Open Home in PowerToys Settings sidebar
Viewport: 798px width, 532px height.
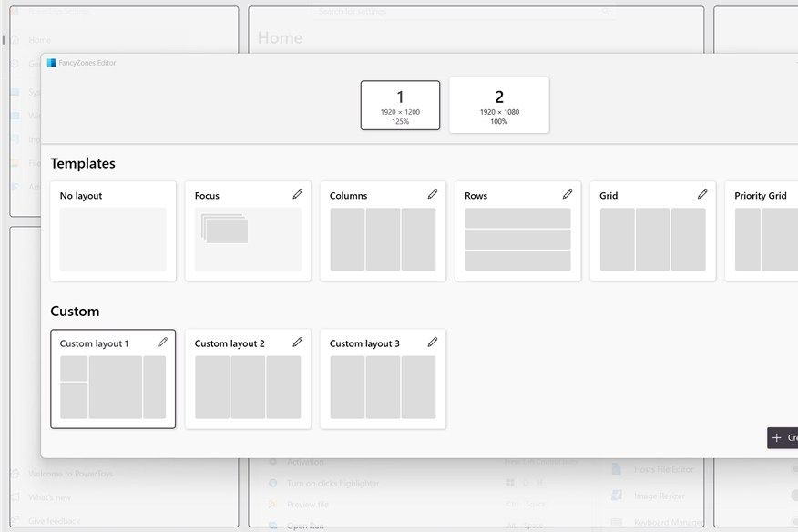tap(40, 40)
